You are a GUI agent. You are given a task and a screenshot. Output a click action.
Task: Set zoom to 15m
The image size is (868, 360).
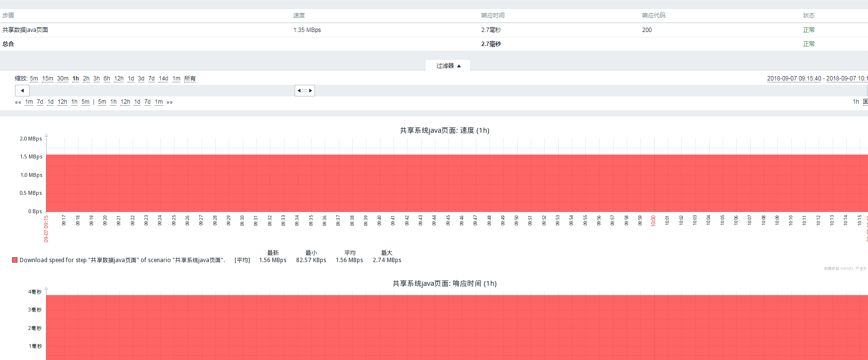click(x=47, y=78)
